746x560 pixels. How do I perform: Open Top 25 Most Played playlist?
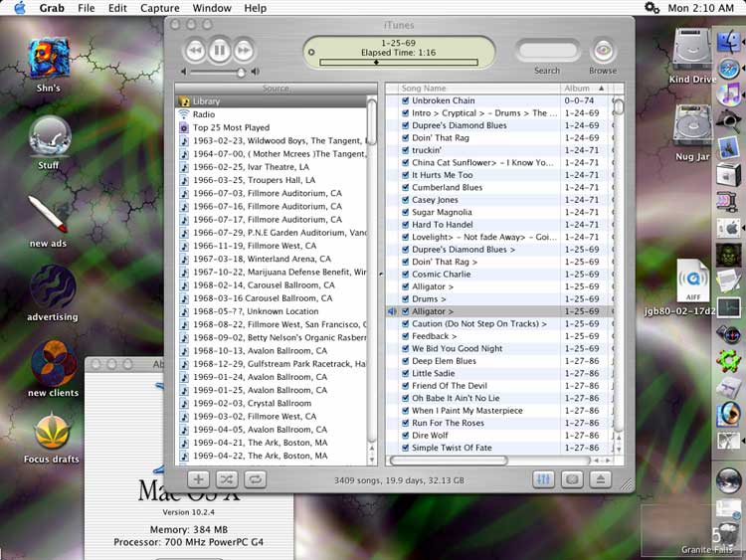pyautogui.click(x=272, y=127)
